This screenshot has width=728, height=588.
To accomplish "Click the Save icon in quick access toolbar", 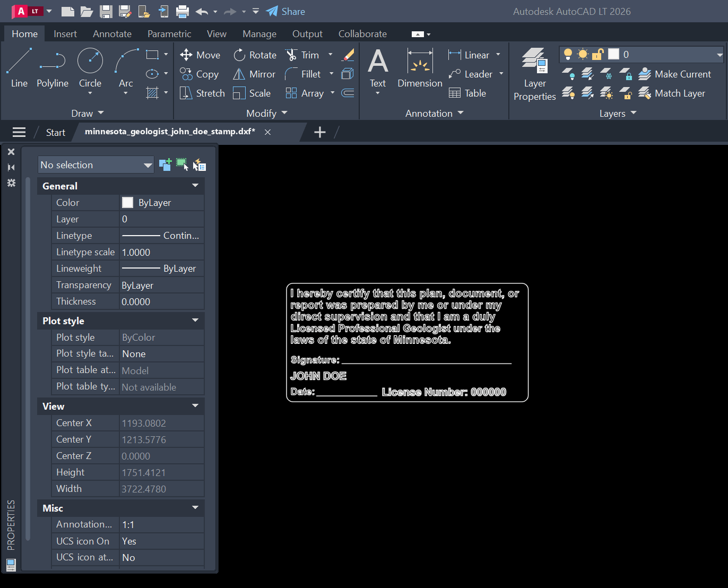I will pos(106,11).
